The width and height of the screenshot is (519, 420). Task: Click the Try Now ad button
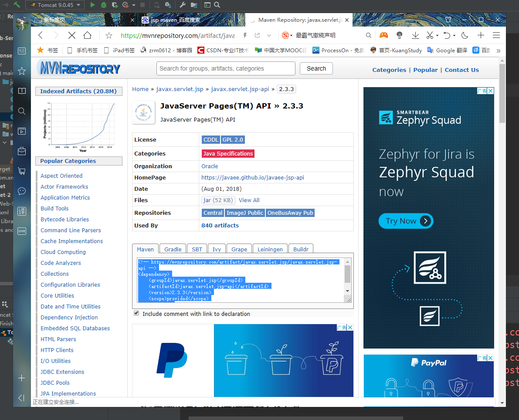[406, 221]
